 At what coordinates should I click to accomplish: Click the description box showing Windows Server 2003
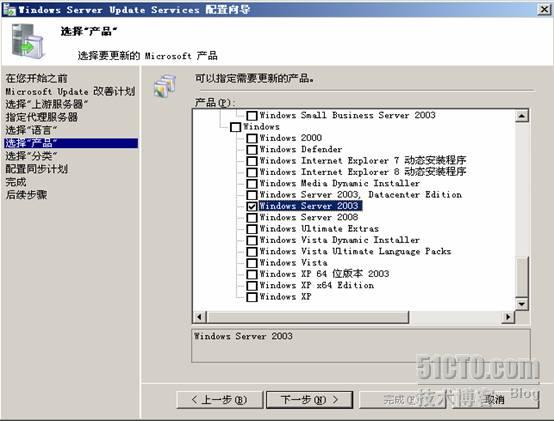pos(361,346)
